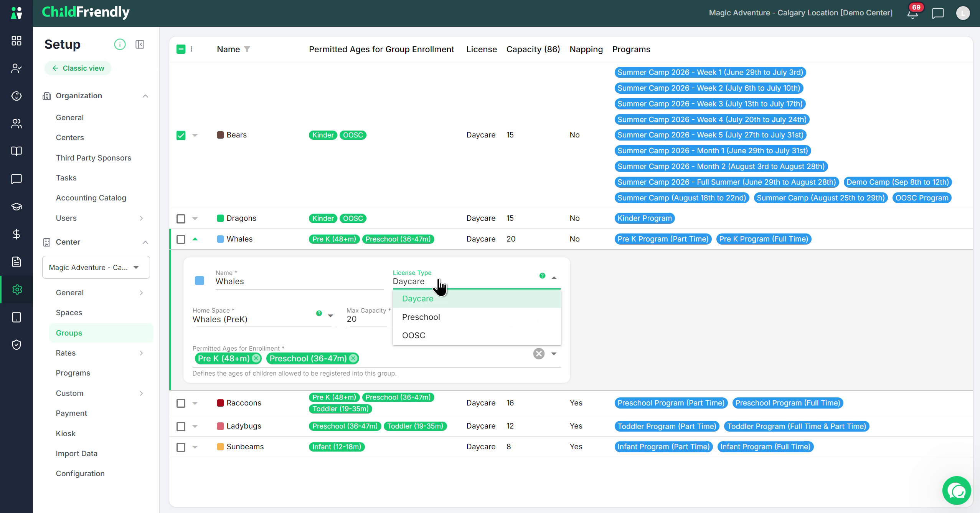This screenshot has height=513, width=980.
Task: Open the Magic Adventure center dropdown
Action: 96,267
